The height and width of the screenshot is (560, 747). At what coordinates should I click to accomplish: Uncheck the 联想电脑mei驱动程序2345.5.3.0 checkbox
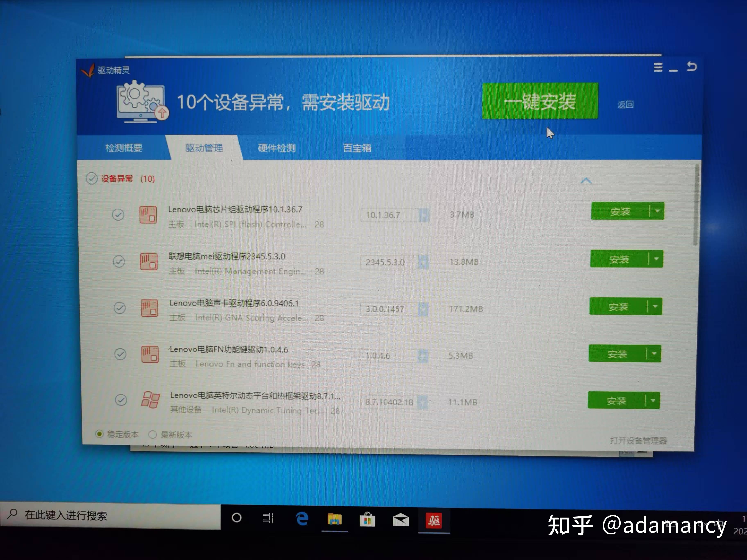coord(119,261)
